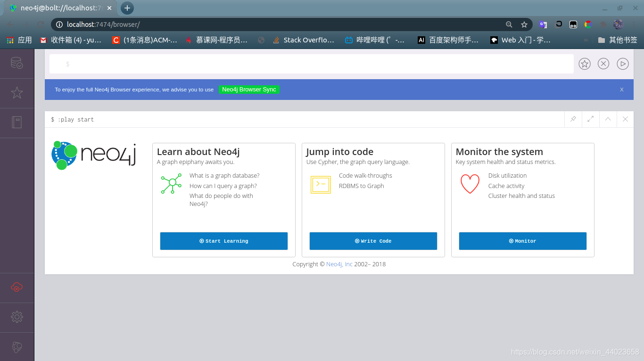644x361 pixels.
Task: Run the query with play button
Action: 623,64
